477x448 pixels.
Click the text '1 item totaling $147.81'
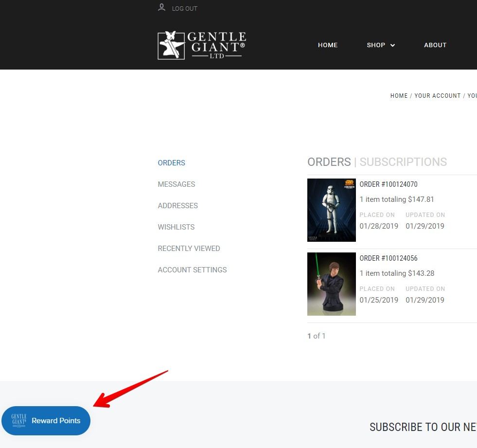[397, 199]
